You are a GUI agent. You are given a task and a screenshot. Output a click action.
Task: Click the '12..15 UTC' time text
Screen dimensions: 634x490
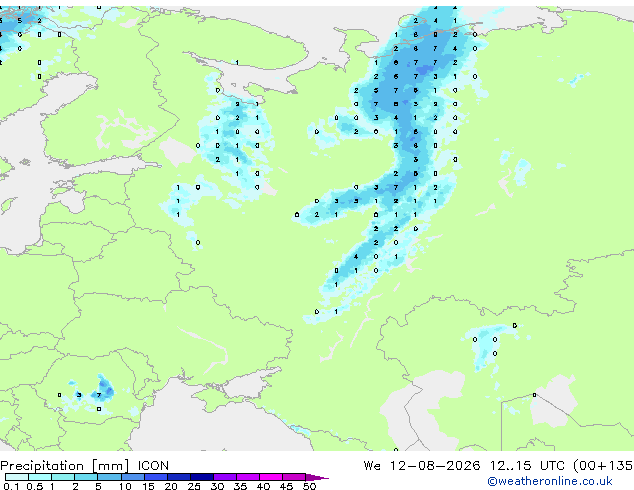pos(526,466)
